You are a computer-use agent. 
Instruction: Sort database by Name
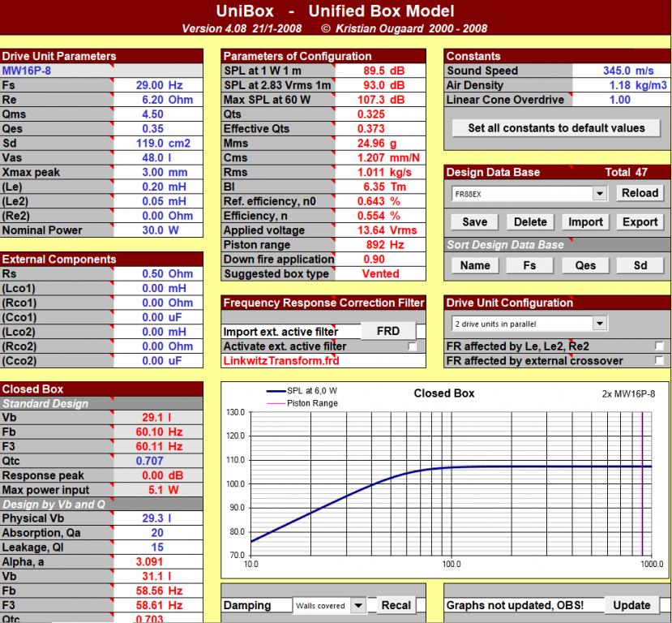(x=474, y=265)
